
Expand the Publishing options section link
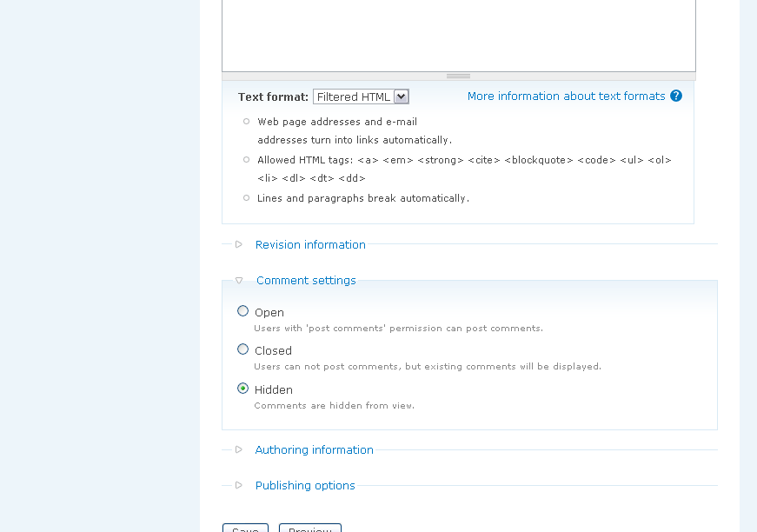(305, 486)
